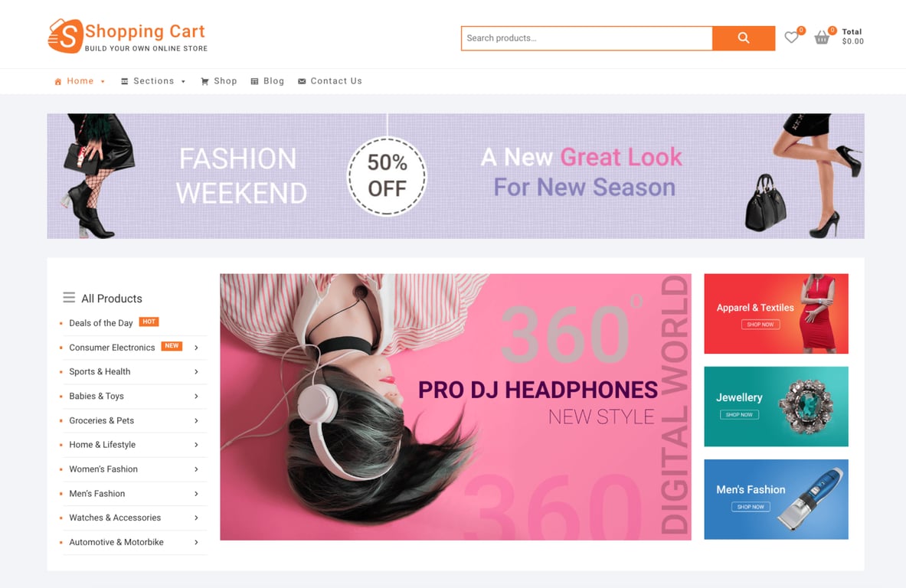
Task: Click the cart icon beside Shop
Action: (x=204, y=81)
